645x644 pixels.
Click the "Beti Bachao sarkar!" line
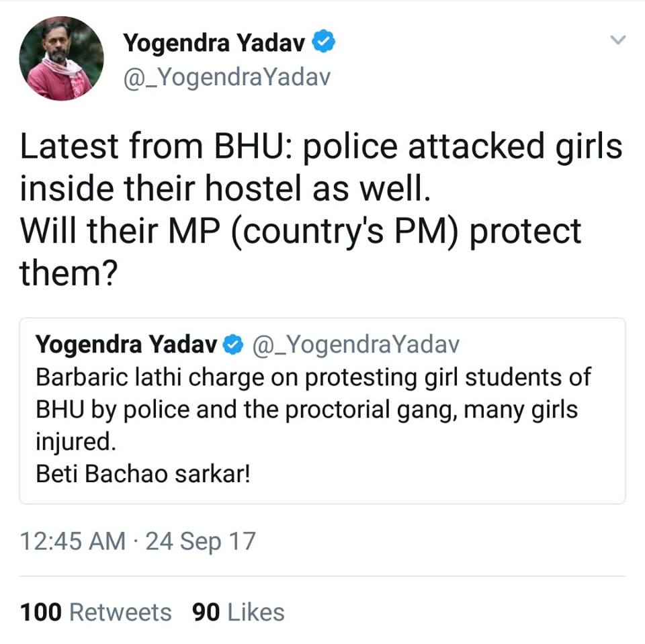[143, 475]
